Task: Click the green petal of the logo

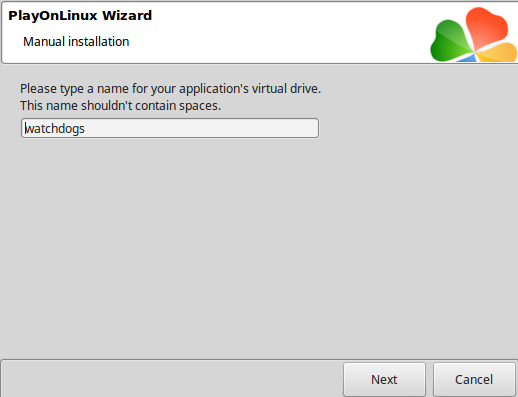Action: (451, 41)
